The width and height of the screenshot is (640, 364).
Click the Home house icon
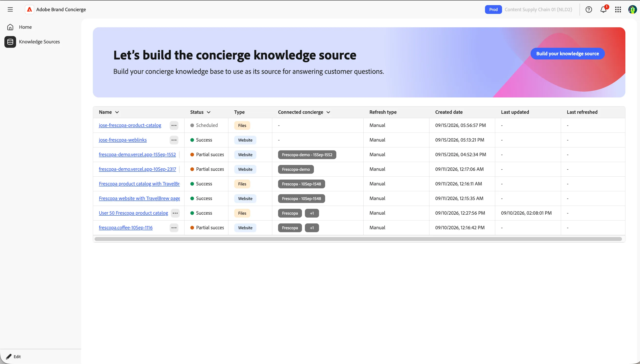(10, 27)
